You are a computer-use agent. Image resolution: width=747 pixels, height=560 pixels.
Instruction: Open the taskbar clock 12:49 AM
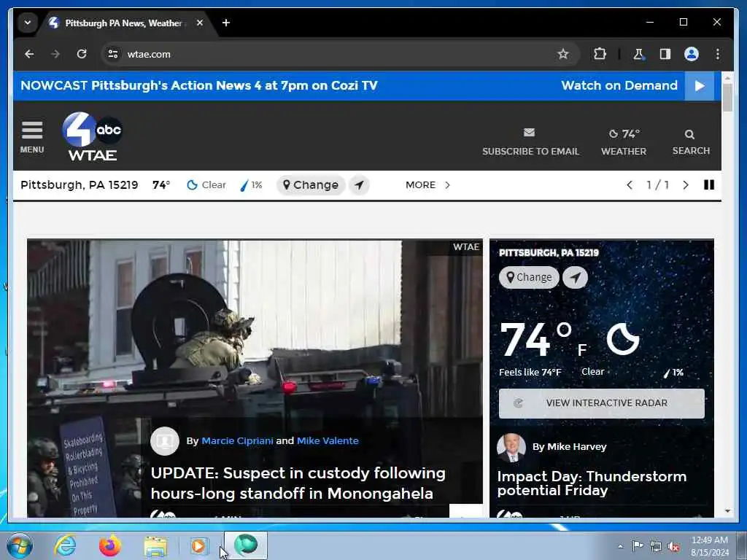coord(710,546)
